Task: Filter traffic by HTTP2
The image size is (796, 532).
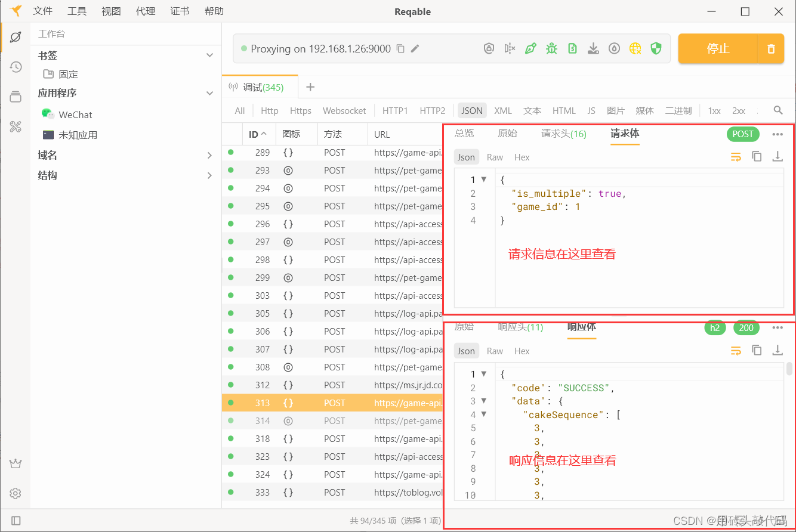Action: pos(433,110)
